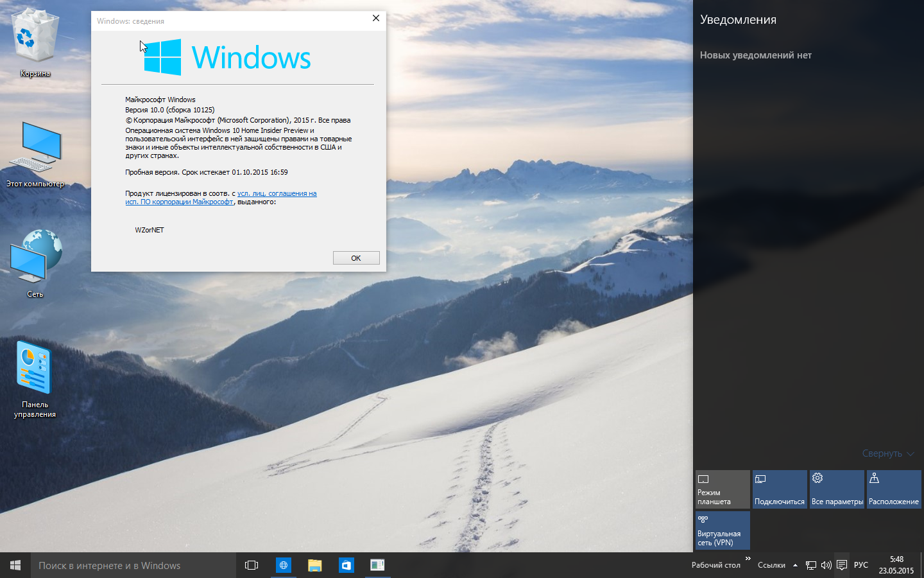The height and width of the screenshot is (578, 924).
Task: Click the Уведомления panel heading
Action: coord(738,19)
